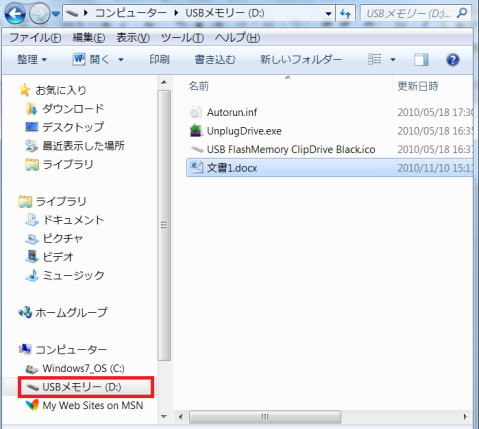
Task: Click the 書き込む toolbar button
Action: pyautogui.click(x=215, y=60)
